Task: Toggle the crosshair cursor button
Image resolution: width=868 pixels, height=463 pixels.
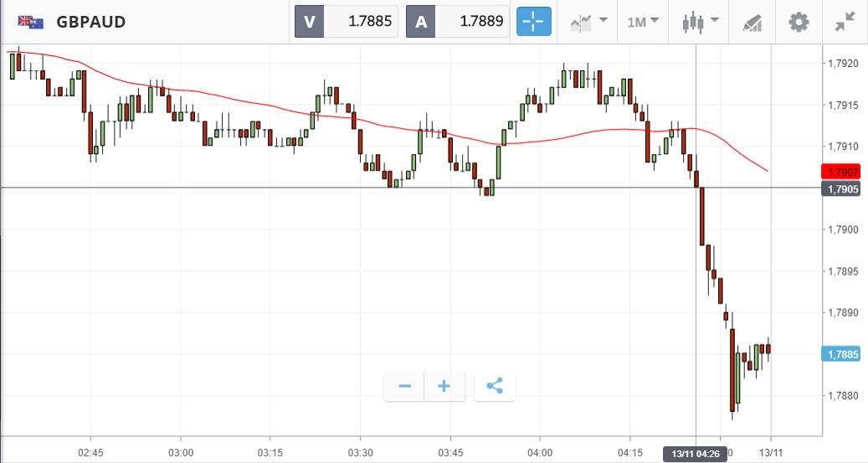Action: [x=534, y=23]
